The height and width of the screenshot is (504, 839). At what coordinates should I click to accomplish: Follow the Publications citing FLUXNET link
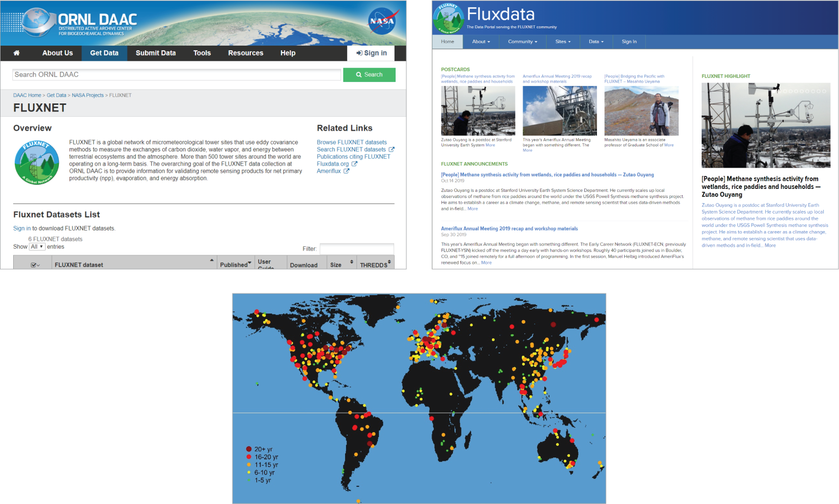pos(354,157)
